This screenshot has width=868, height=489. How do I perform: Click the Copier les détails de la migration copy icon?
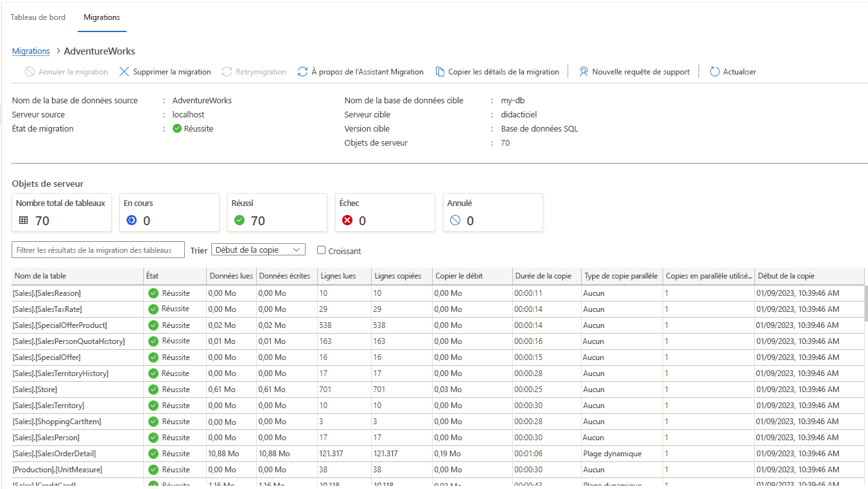(x=439, y=72)
